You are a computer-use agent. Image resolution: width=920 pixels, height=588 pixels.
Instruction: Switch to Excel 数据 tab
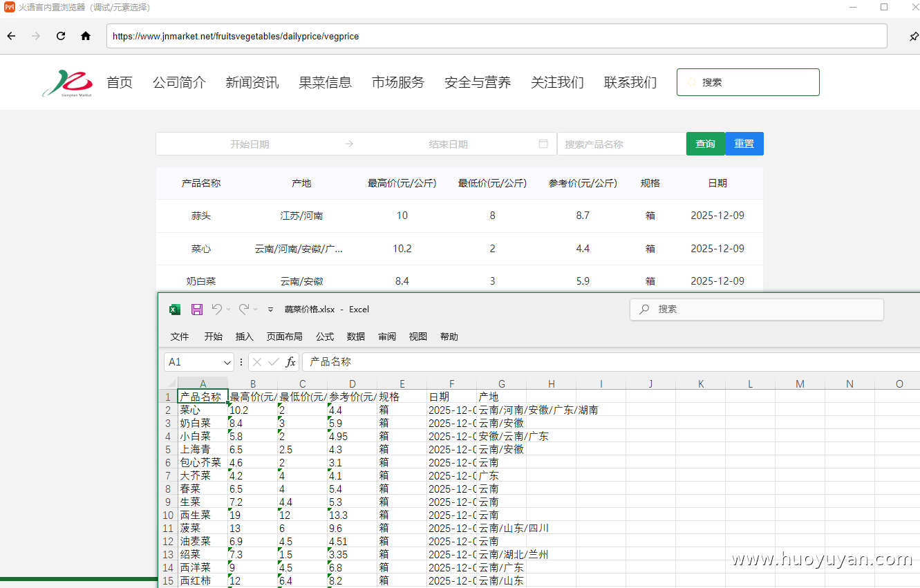click(356, 336)
